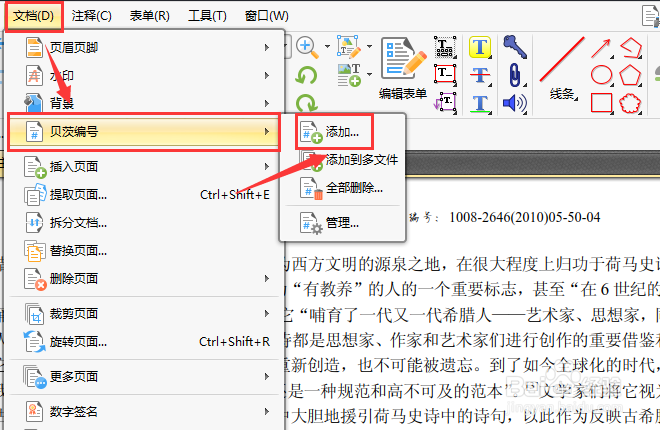Open the 裁剪页面 submenu
Viewport: 660px width, 430px height.
click(x=143, y=314)
